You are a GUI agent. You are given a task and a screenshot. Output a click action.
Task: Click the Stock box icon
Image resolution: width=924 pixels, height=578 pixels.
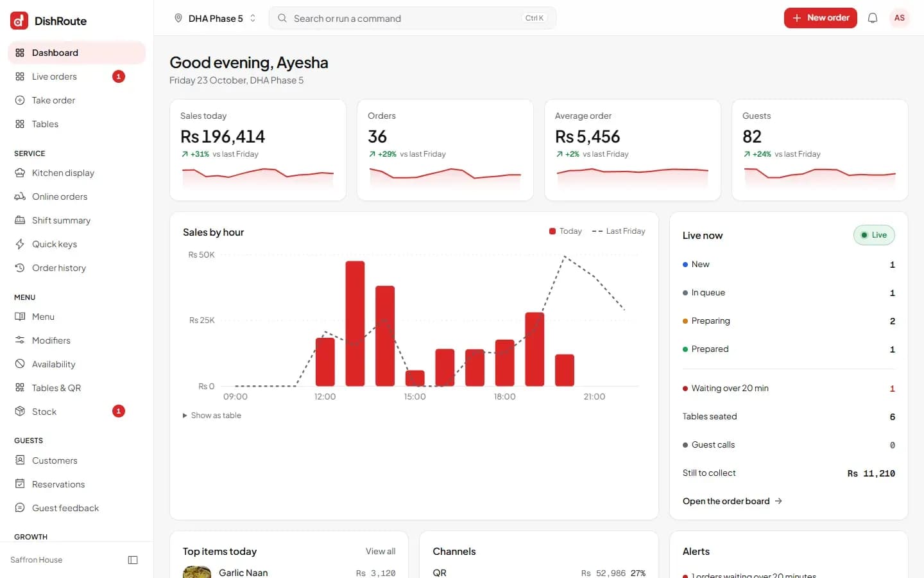[20, 412]
